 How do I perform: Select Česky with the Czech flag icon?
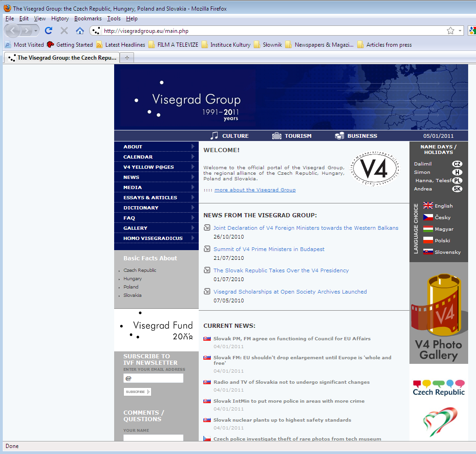coord(428,217)
